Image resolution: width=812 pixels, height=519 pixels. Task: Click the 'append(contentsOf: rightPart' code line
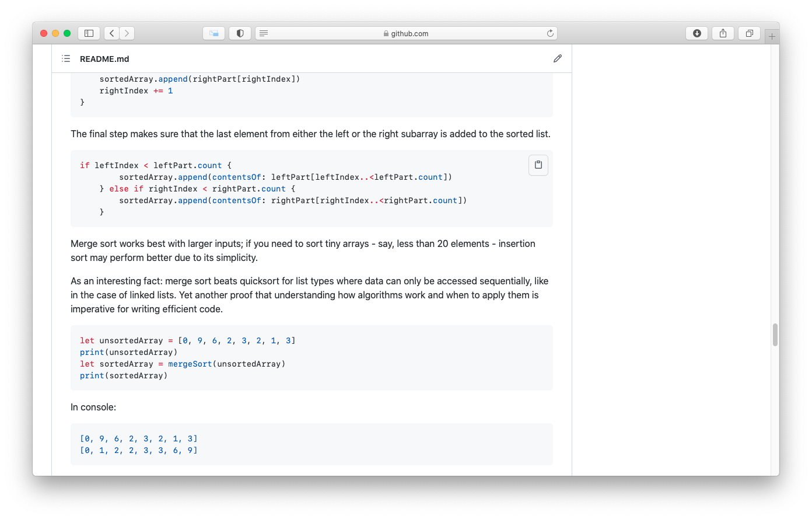(293, 200)
